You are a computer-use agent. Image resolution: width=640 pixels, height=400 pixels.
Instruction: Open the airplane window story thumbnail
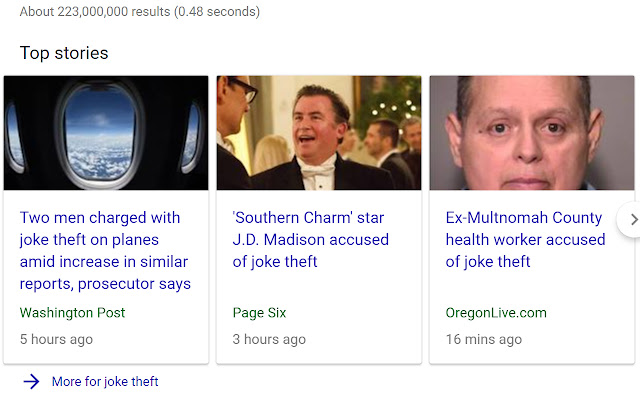pyautogui.click(x=106, y=133)
